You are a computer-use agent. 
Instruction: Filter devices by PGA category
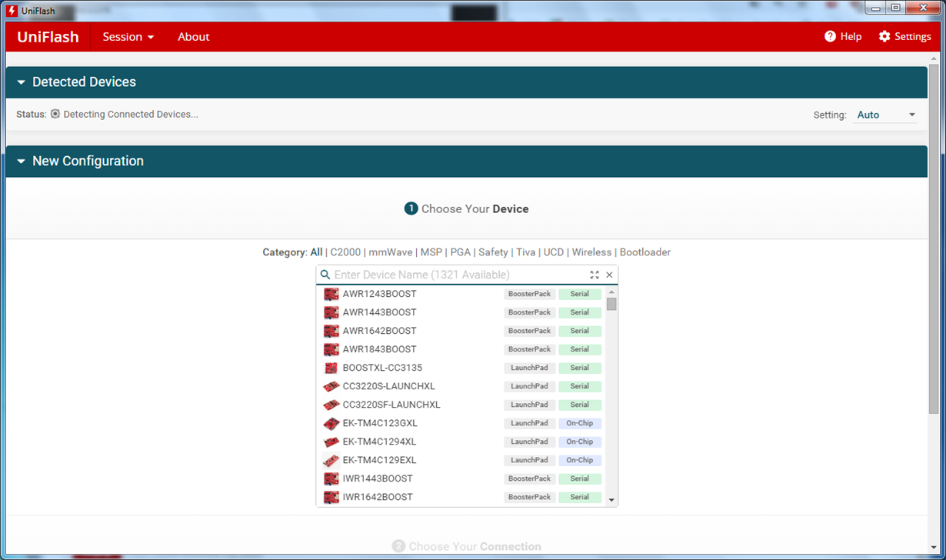(461, 252)
